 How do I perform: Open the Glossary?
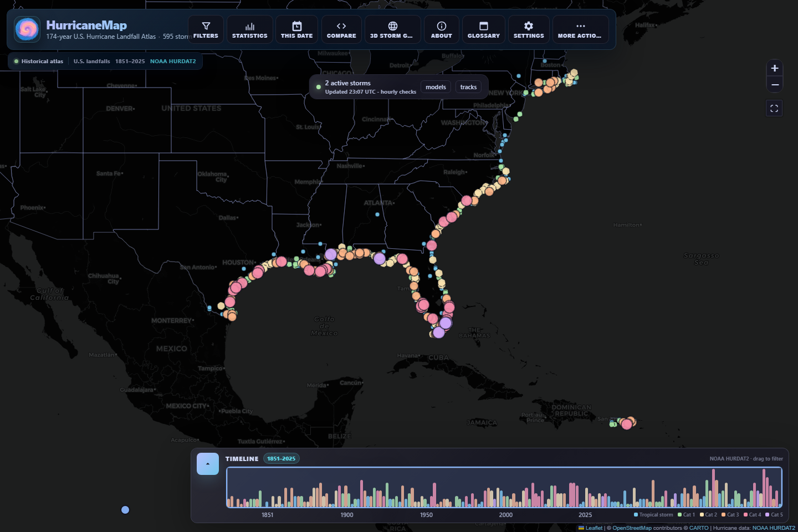[x=483, y=29]
